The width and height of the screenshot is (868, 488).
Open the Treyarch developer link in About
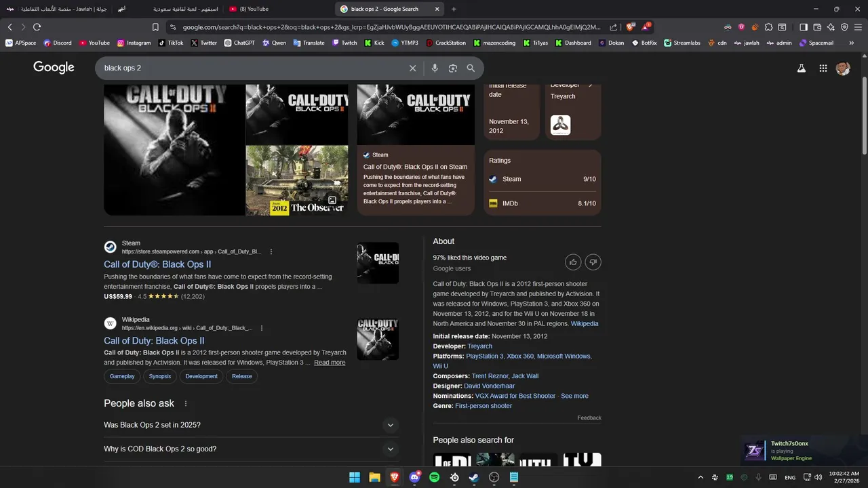(480, 346)
